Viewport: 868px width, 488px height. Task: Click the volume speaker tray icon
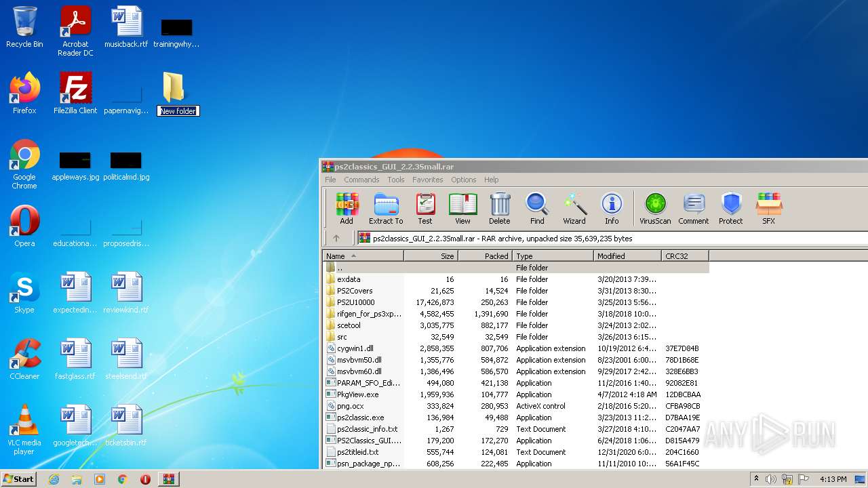[771, 479]
